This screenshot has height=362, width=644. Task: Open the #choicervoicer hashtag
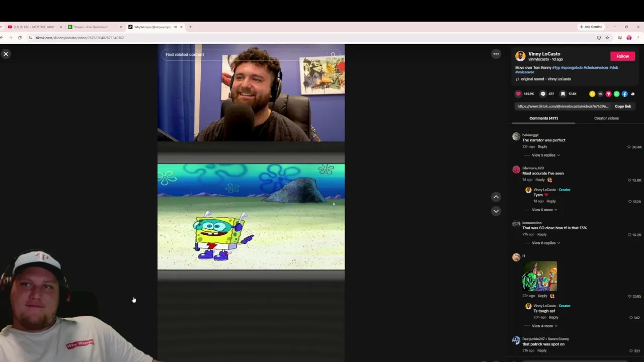click(596, 67)
